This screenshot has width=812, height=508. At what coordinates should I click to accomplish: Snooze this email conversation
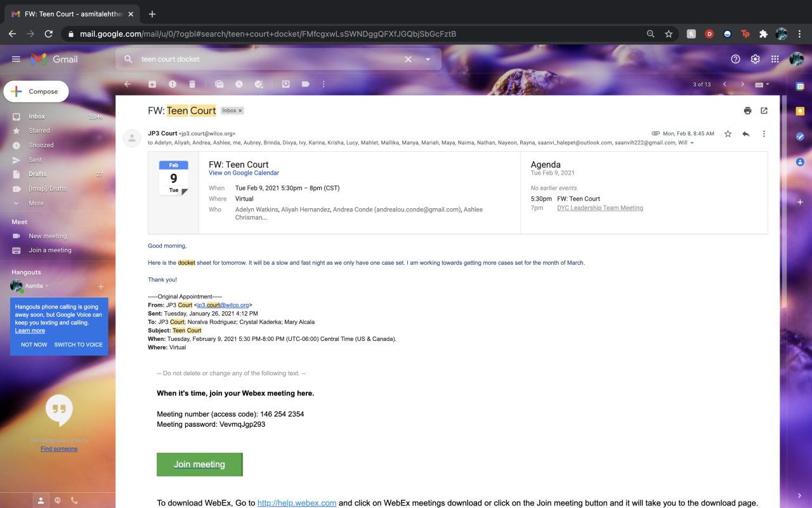tap(239, 84)
